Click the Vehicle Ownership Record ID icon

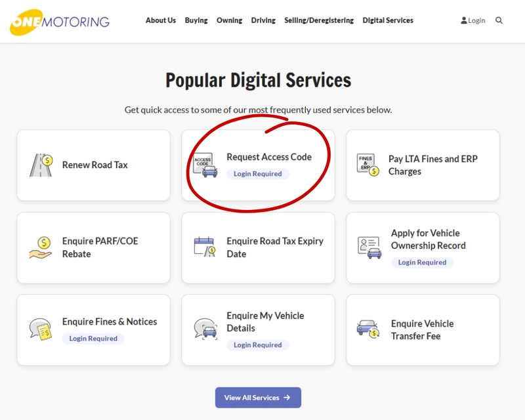pyautogui.click(x=369, y=247)
